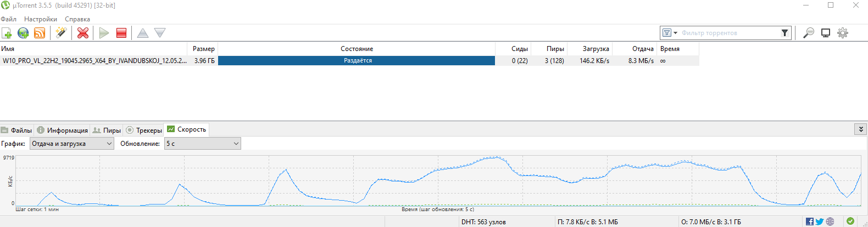Click the remote monitor icon in the toolbar
The height and width of the screenshot is (227, 868).
pos(825,33)
